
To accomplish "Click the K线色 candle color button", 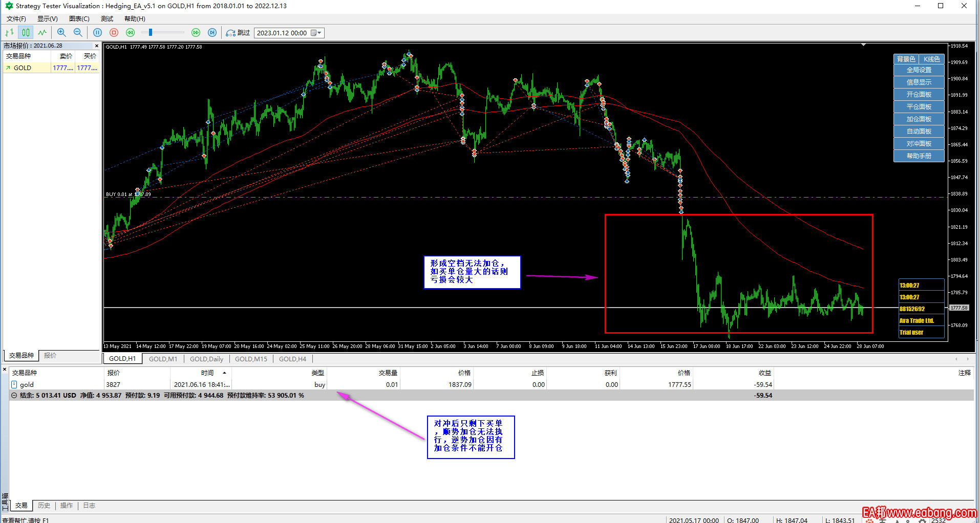I will coord(931,59).
